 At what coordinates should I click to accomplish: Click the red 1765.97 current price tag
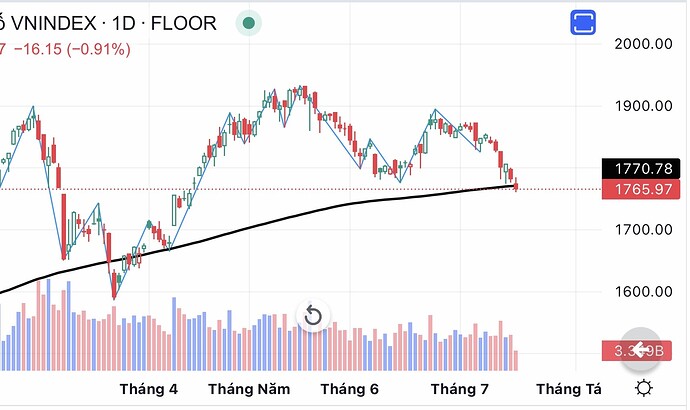[641, 190]
